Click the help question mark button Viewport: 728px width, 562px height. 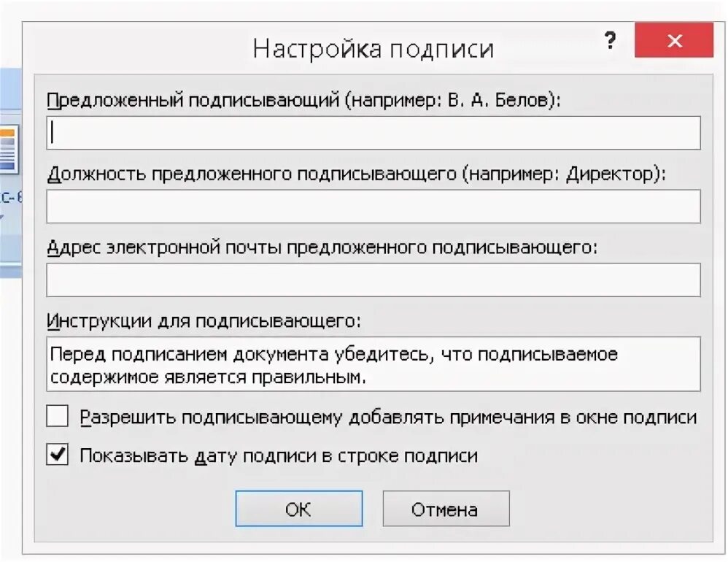tap(611, 41)
